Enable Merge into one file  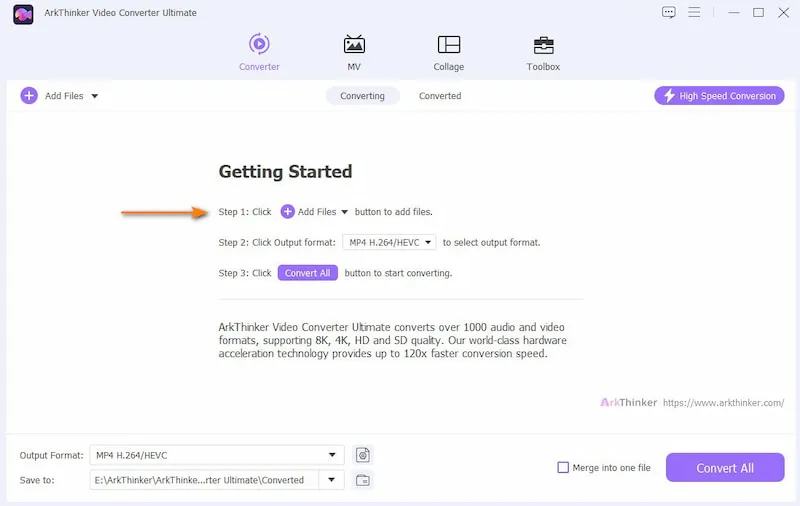coord(563,468)
